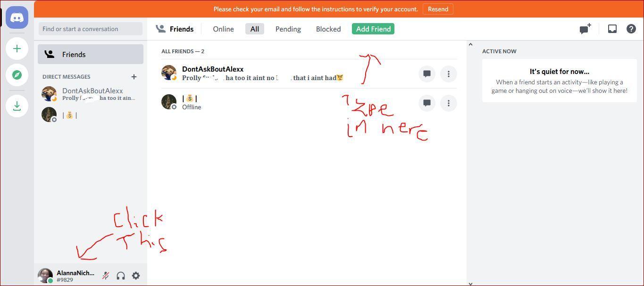Message DontAskBoutAlexx via chat bubble icon

[x=427, y=74]
